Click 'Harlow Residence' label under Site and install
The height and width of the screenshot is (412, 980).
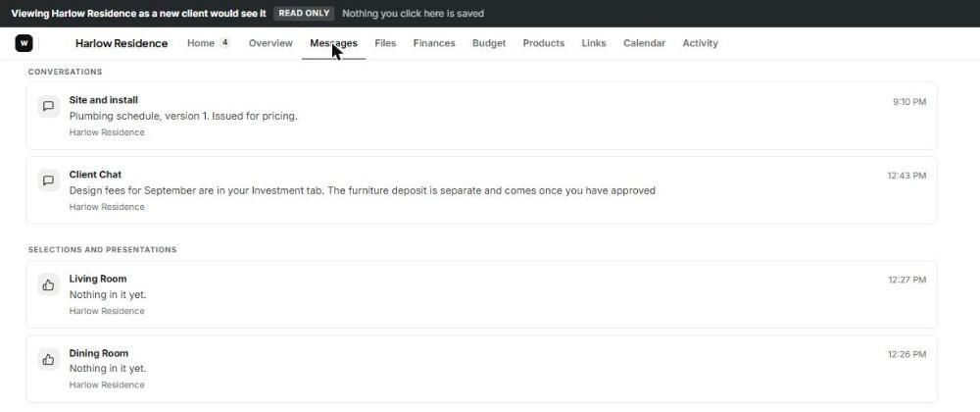click(106, 132)
